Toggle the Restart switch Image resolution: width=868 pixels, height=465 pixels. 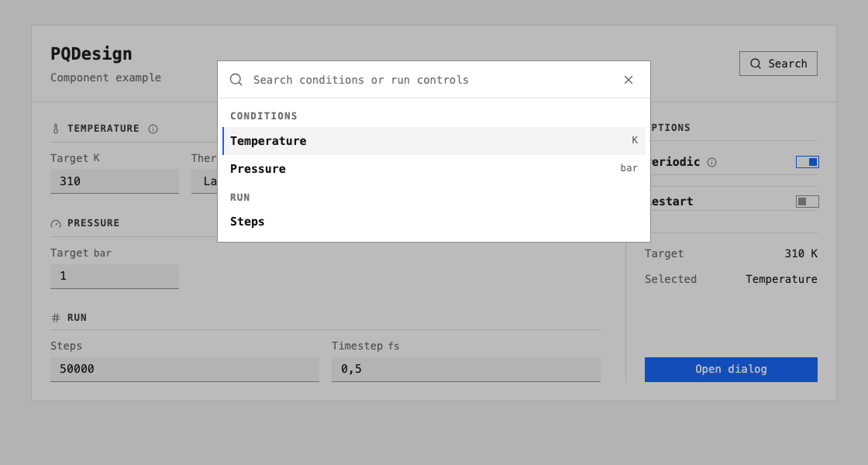coord(807,201)
